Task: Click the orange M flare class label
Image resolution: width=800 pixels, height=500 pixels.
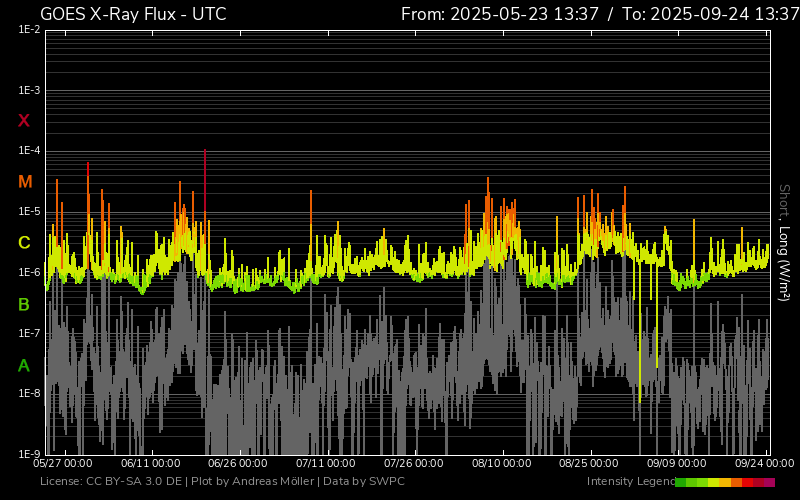Action: 25,182
